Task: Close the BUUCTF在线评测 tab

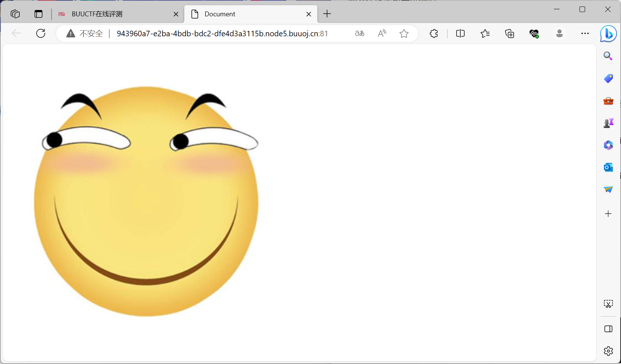Action: pos(176,14)
